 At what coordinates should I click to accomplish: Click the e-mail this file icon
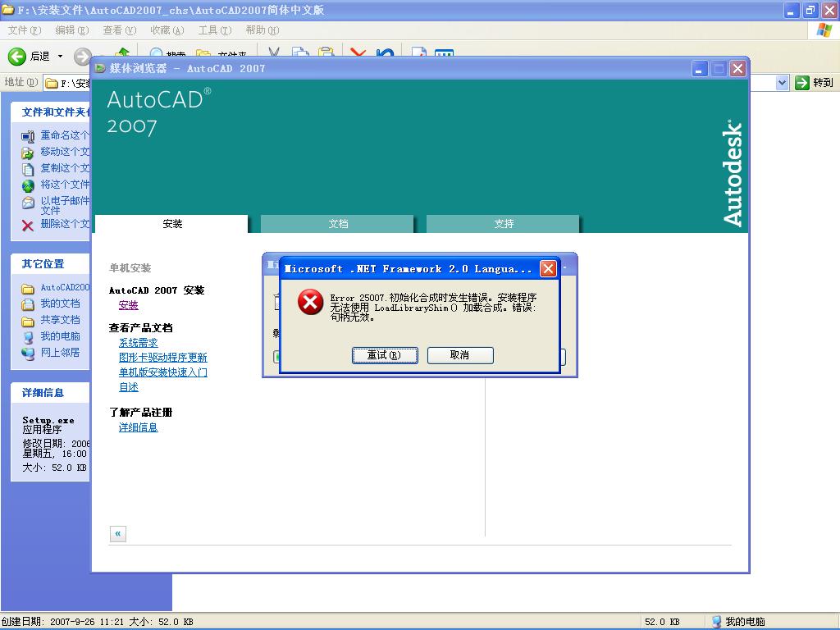[x=28, y=203]
